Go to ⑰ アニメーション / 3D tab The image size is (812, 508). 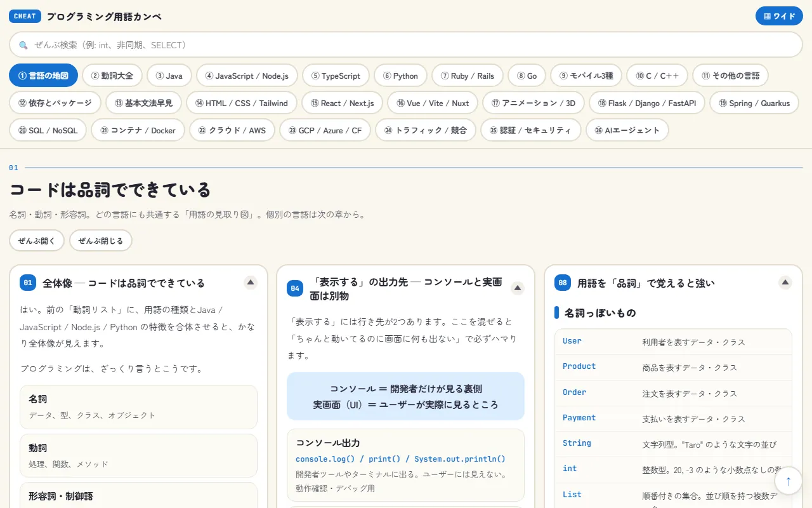click(534, 103)
